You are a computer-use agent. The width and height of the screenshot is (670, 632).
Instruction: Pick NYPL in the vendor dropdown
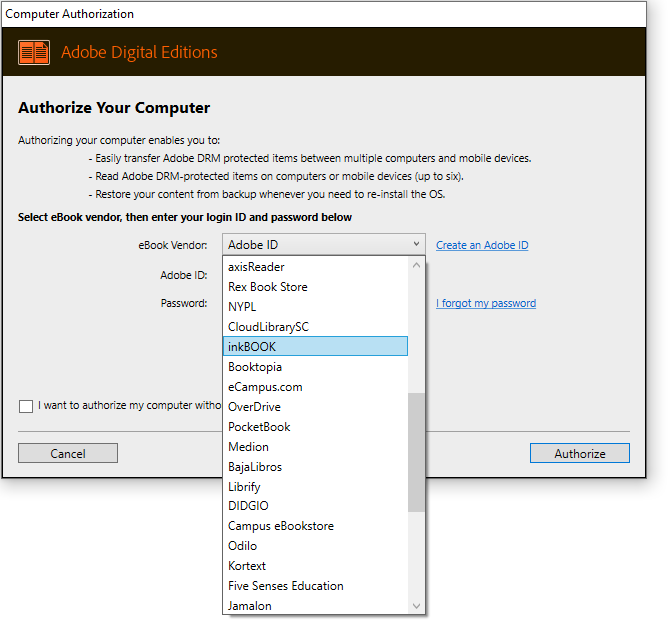click(315, 307)
